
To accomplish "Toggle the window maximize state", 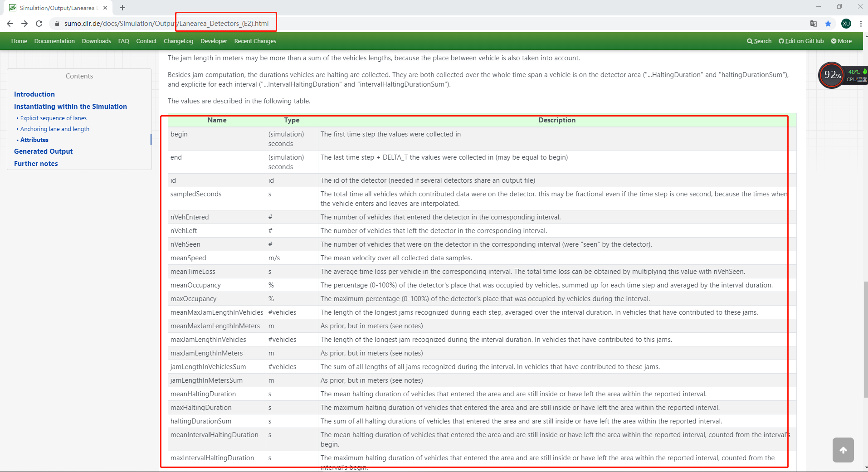I will (839, 7).
